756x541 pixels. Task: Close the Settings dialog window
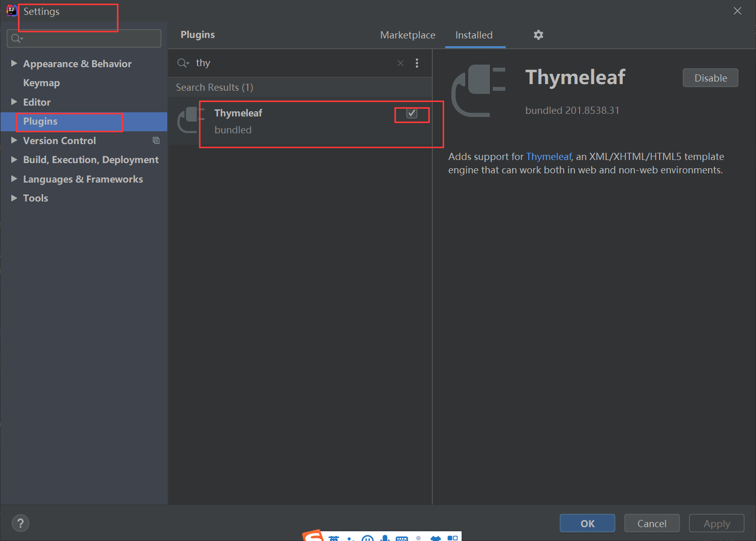click(738, 11)
